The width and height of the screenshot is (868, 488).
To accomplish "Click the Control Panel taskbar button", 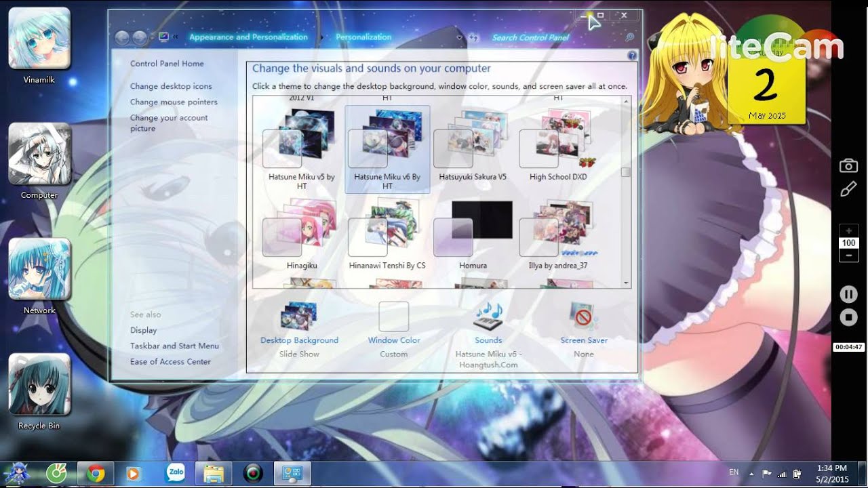I will (x=292, y=473).
